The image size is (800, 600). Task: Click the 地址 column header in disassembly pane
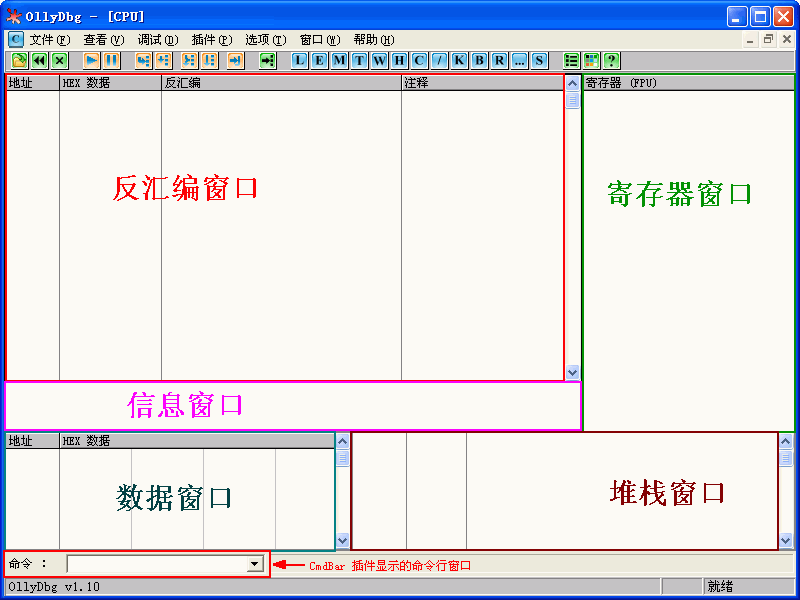click(x=33, y=83)
